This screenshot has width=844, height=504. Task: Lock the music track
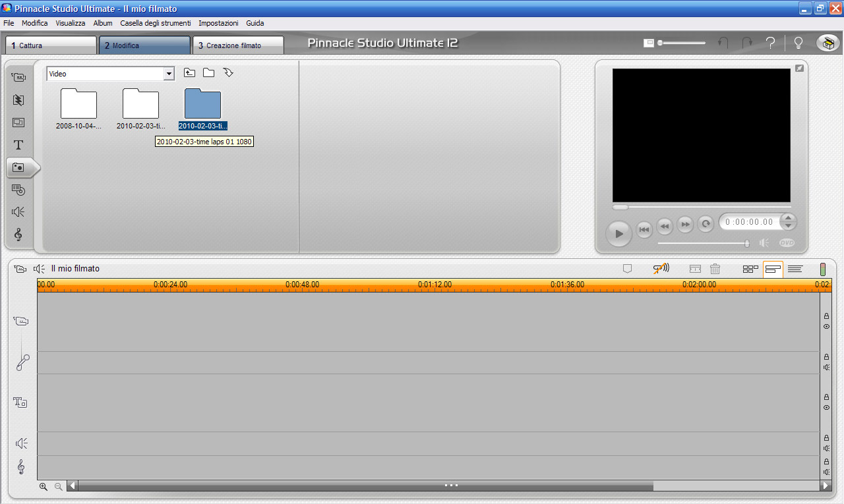pos(826,462)
